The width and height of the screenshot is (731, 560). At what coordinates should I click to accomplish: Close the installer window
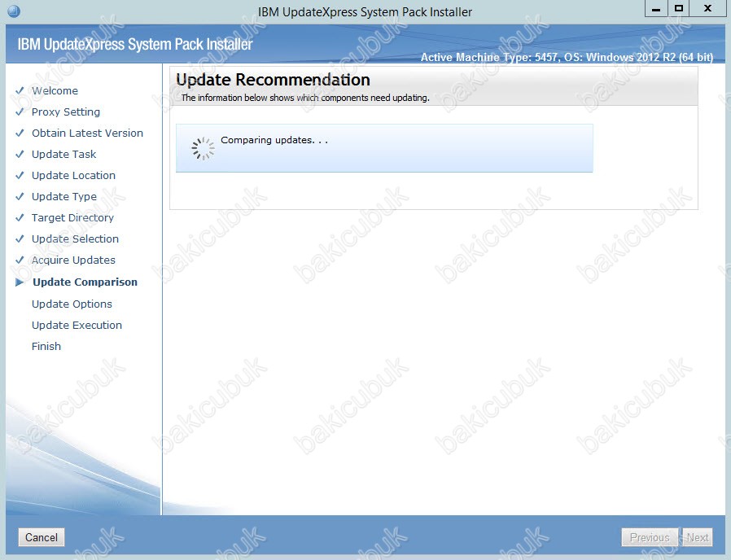[x=707, y=9]
